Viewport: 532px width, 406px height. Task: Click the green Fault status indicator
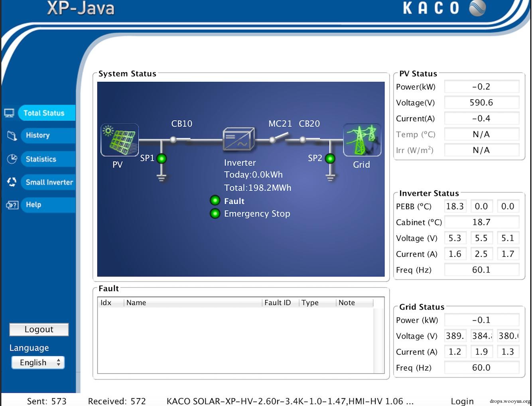[x=215, y=200]
